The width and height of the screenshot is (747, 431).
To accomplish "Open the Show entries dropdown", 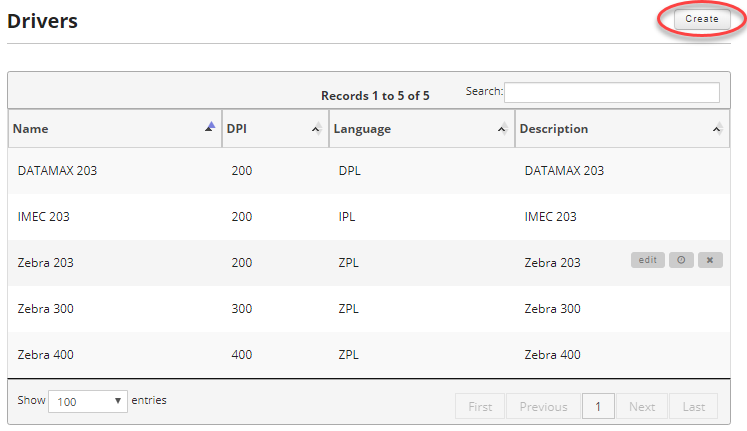I will pos(88,401).
